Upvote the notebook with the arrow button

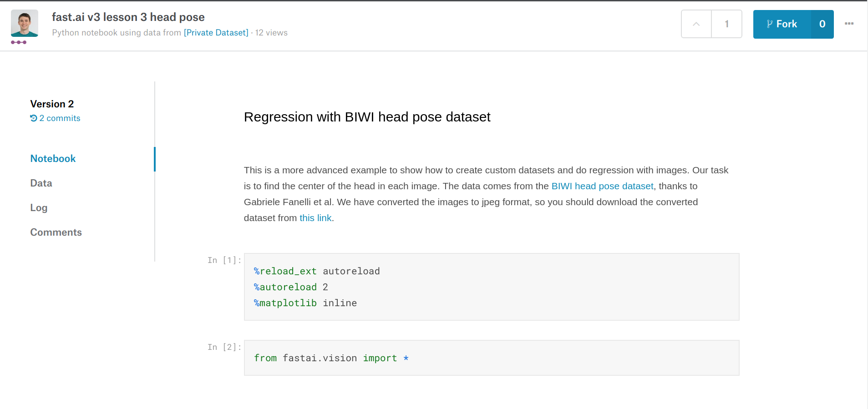click(696, 24)
